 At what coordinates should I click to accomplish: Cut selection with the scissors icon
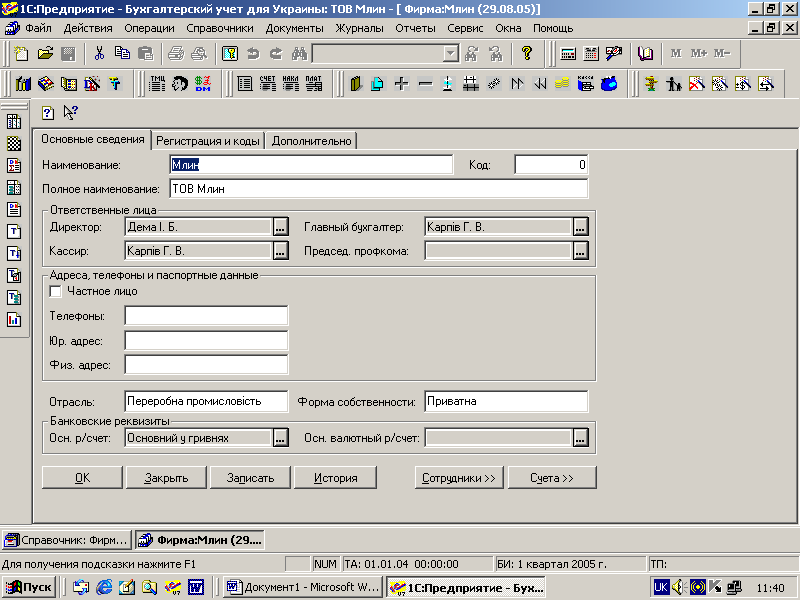[99, 54]
